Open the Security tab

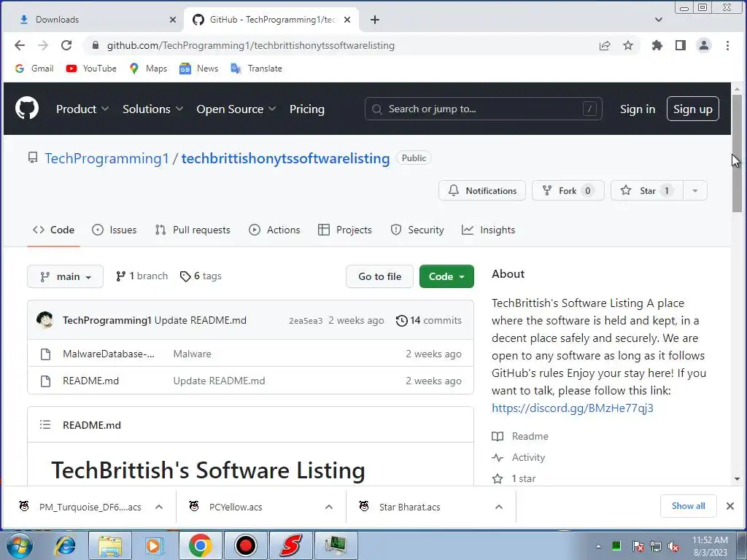[417, 230]
